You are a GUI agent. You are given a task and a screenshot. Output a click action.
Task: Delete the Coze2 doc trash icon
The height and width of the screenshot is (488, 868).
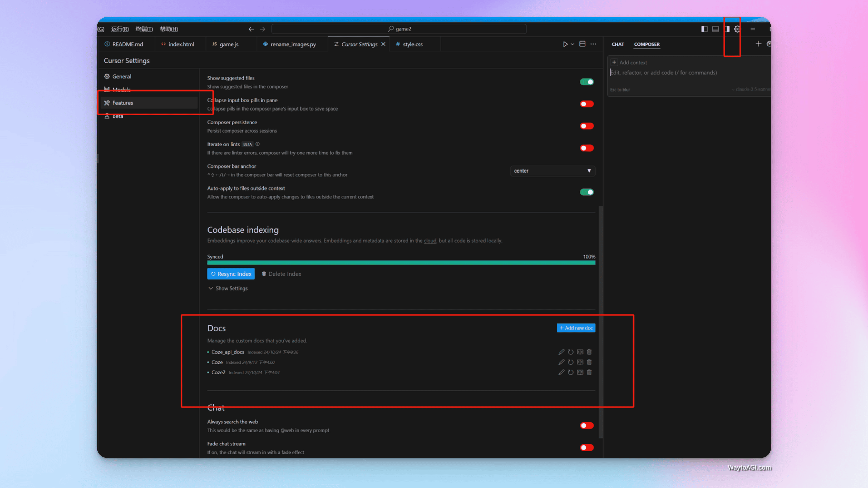[x=589, y=372]
